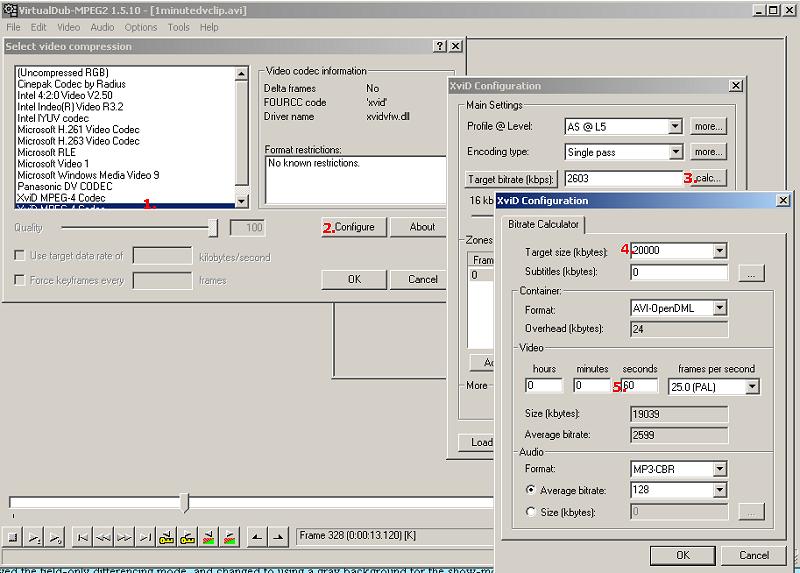Click the codec list scroll-up arrow

tap(241, 74)
